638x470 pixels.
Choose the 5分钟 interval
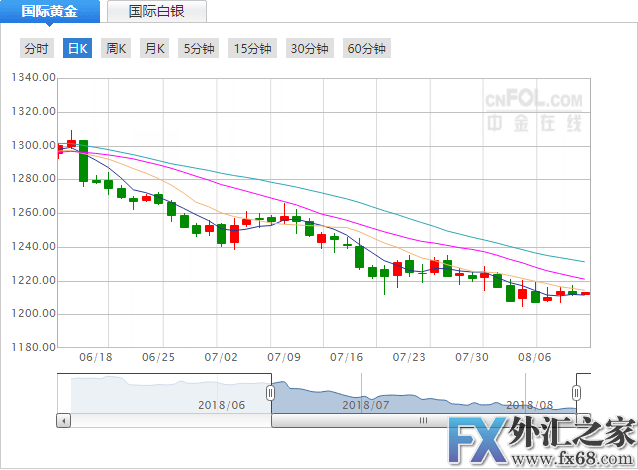pyautogui.click(x=198, y=49)
